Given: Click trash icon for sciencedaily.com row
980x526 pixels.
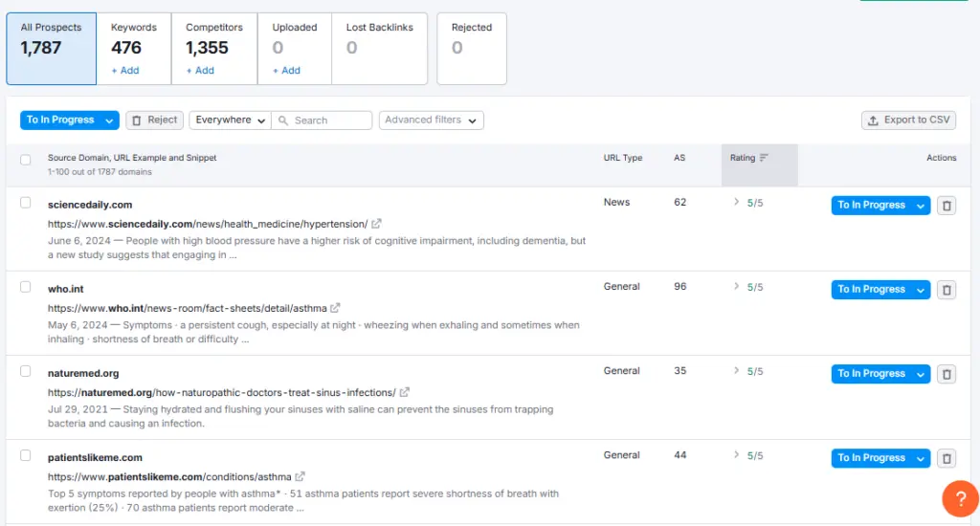Looking at the screenshot, I should point(946,206).
